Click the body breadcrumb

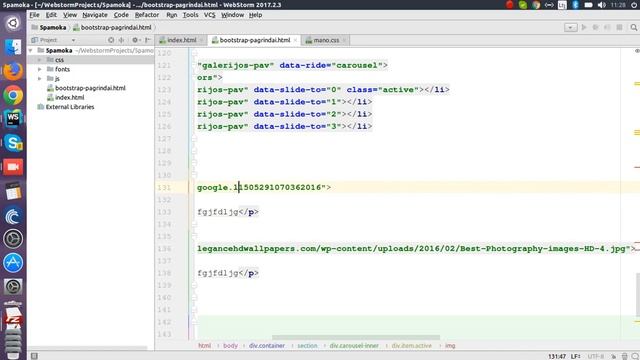[230, 346]
